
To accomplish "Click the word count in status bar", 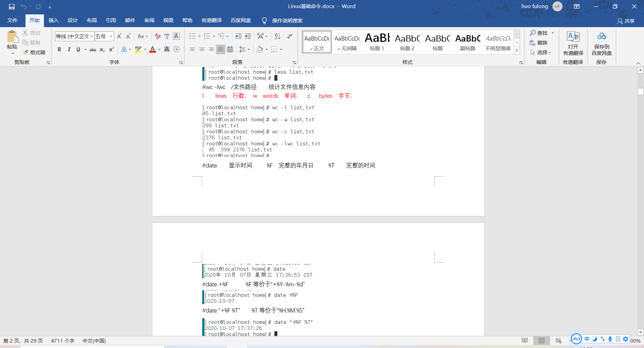I will click(63, 341).
